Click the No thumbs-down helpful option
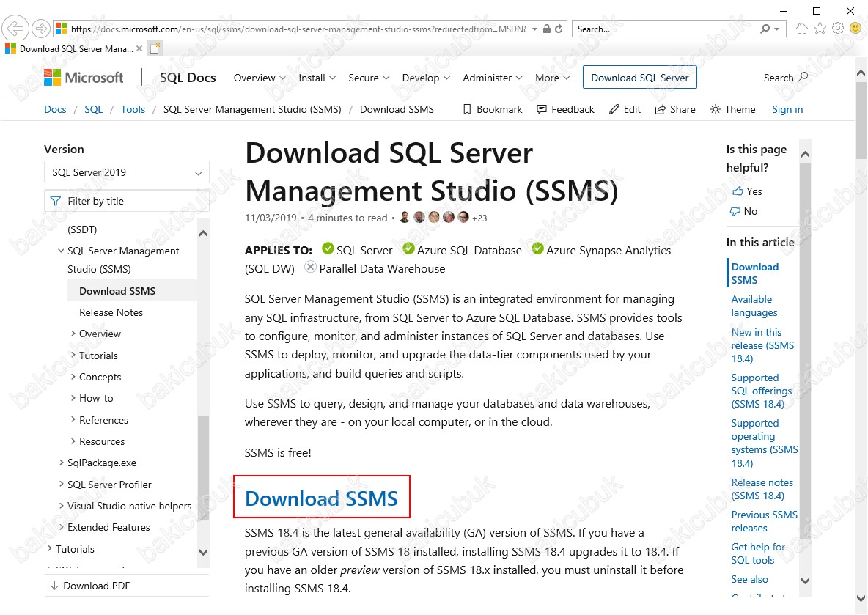868x615 pixels. [x=744, y=211]
